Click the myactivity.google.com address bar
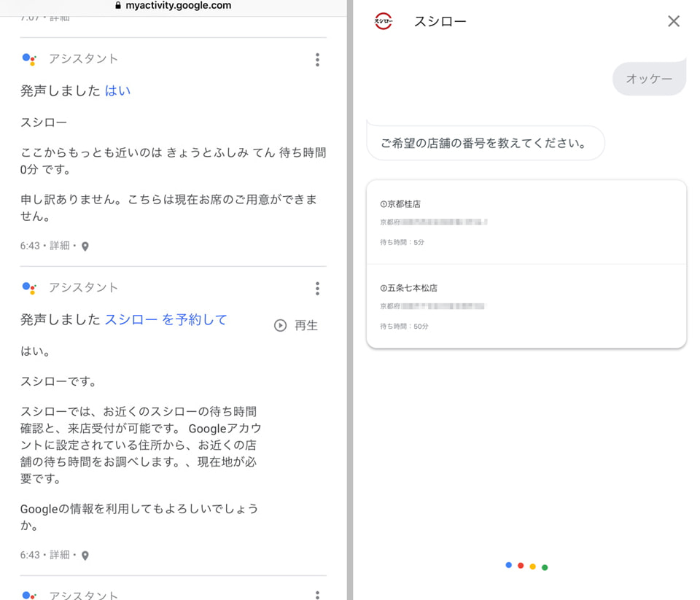The width and height of the screenshot is (700, 600). (x=174, y=6)
